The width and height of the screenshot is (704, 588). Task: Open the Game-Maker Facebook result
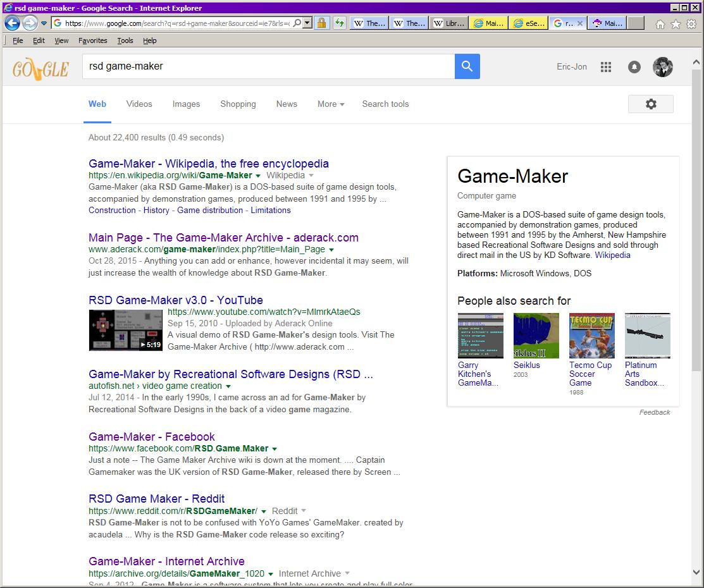pos(152,437)
